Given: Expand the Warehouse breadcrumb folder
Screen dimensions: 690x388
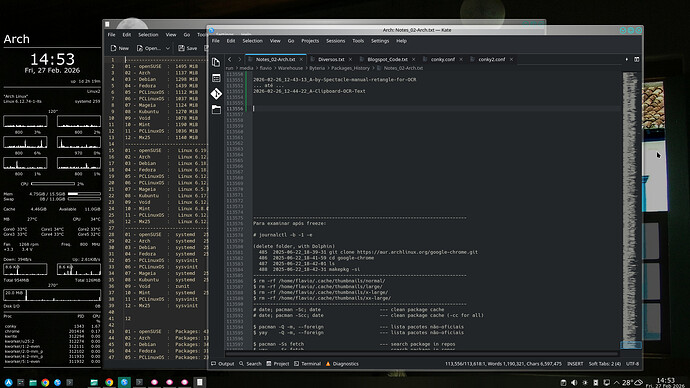Looking at the screenshot, I should pyautogui.click(x=290, y=68).
